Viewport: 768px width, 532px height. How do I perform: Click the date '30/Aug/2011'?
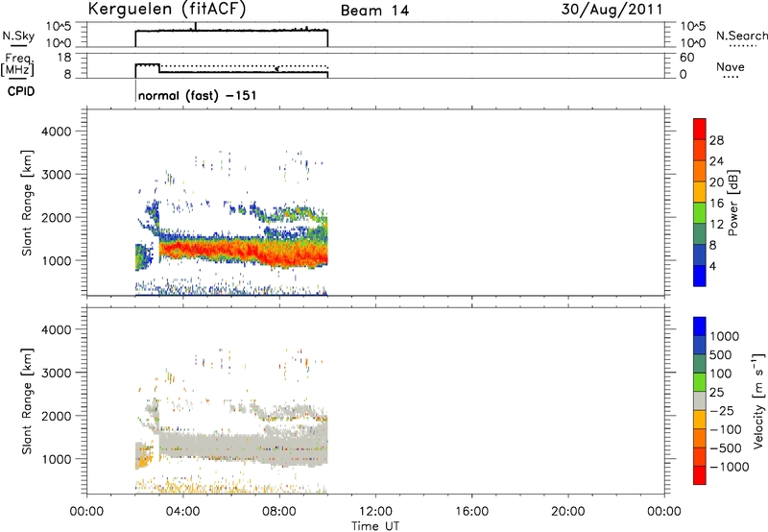[612, 10]
